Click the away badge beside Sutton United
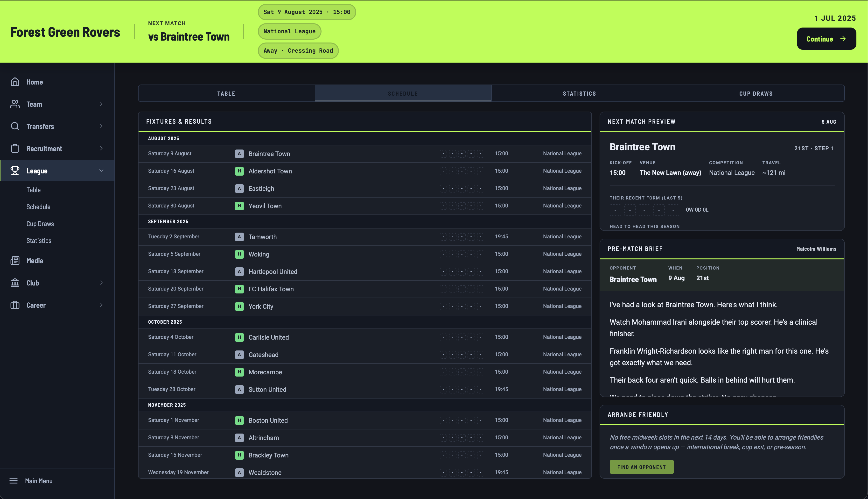The height and width of the screenshot is (499, 868). click(x=239, y=389)
